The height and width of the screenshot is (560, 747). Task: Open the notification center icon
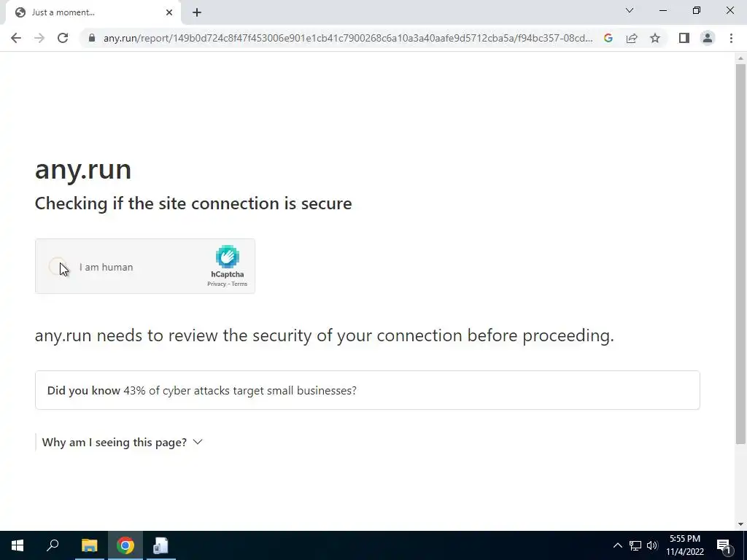tap(724, 545)
